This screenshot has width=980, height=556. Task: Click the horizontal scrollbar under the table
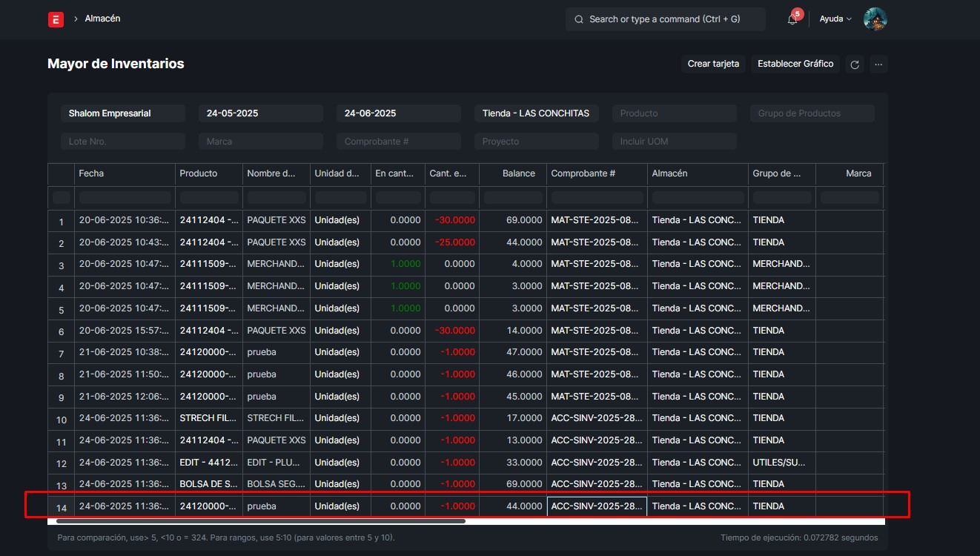(x=259, y=521)
